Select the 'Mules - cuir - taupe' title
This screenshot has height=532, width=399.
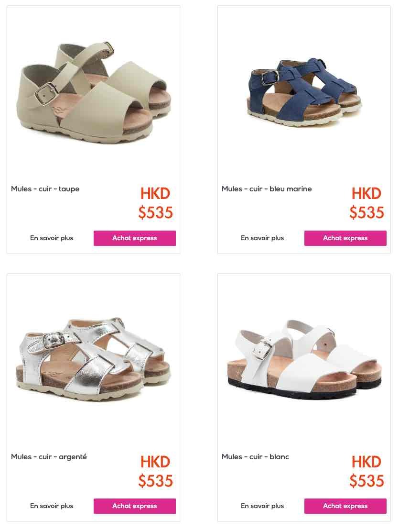click(x=45, y=189)
